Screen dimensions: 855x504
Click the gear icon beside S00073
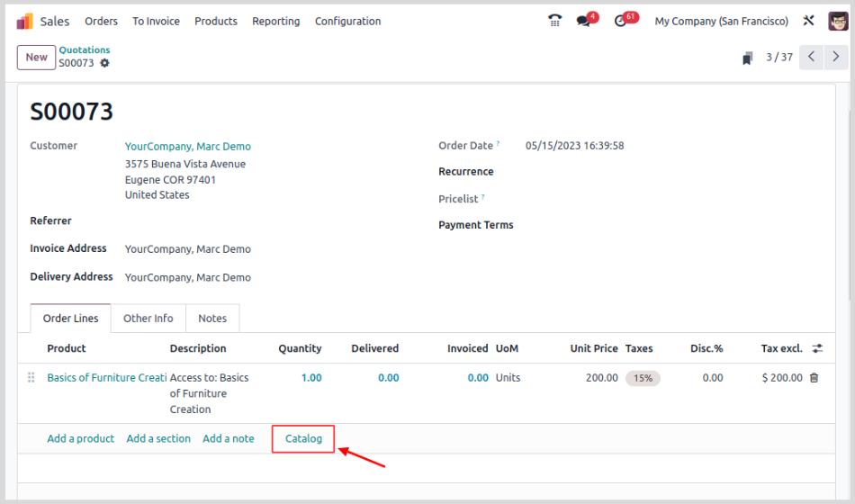(104, 63)
